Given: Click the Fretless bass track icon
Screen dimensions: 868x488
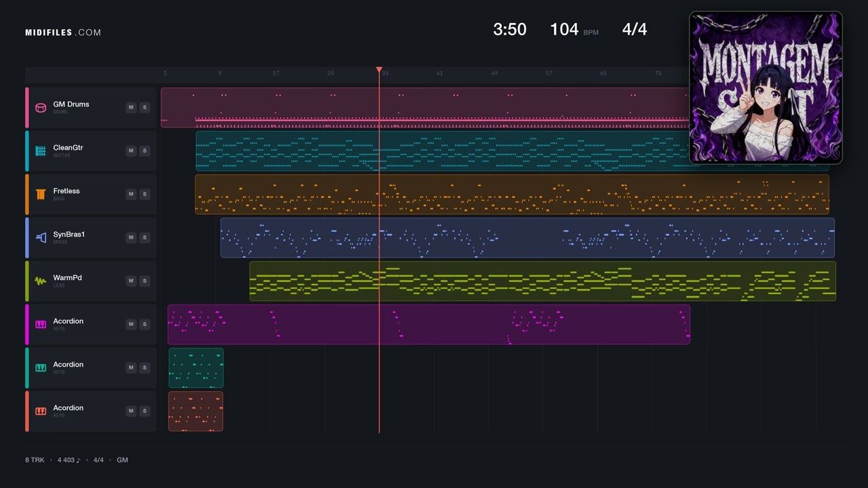Looking at the screenshot, I should tap(41, 194).
